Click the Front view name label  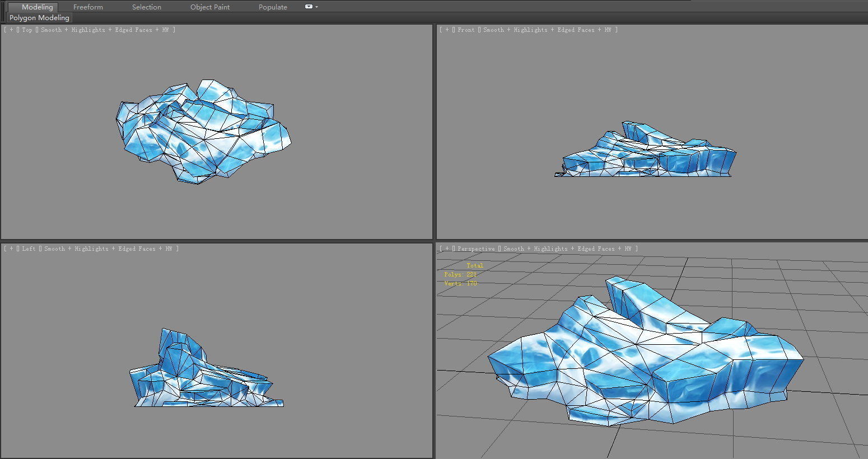(x=466, y=30)
